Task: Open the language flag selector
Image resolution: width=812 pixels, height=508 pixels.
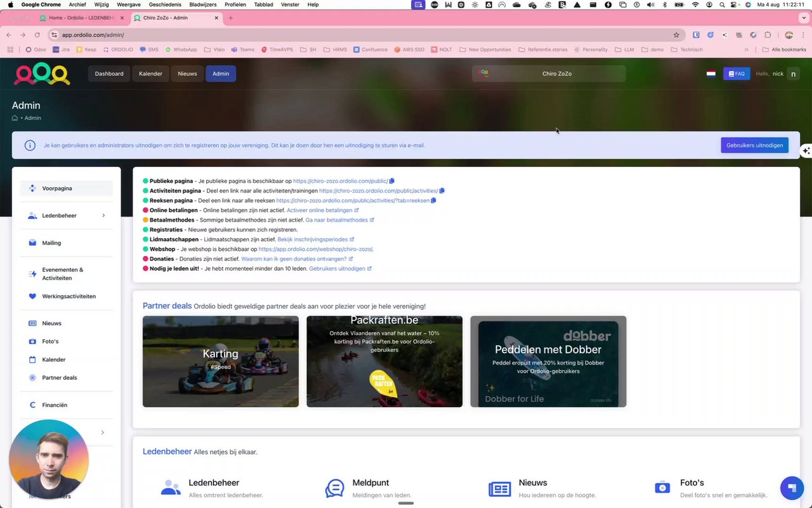Action: (x=711, y=74)
